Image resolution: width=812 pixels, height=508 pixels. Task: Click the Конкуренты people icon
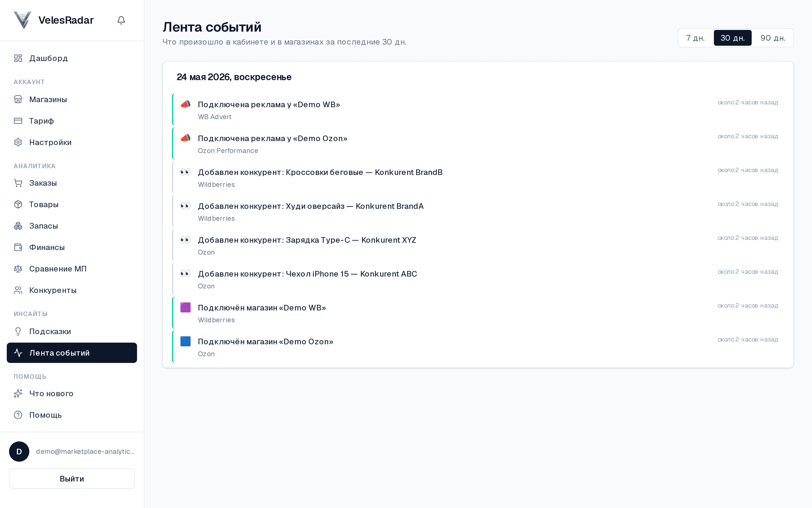pos(18,290)
